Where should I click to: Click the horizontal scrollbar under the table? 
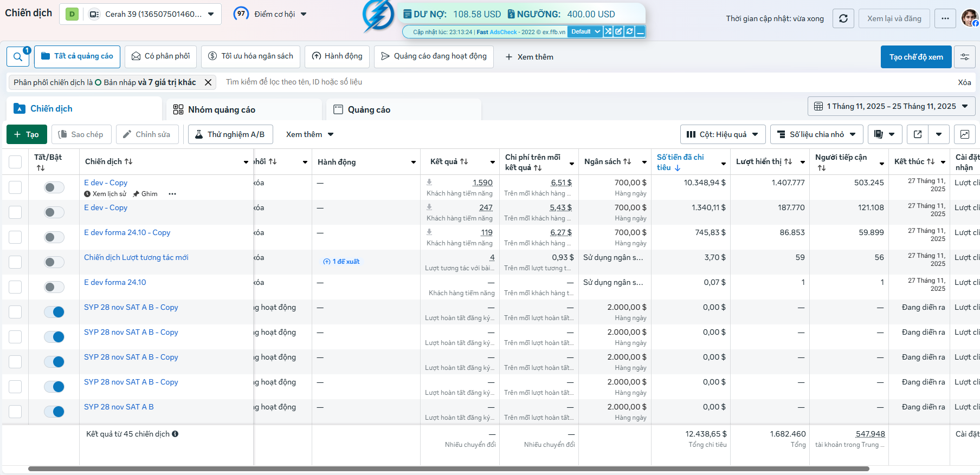449,469
